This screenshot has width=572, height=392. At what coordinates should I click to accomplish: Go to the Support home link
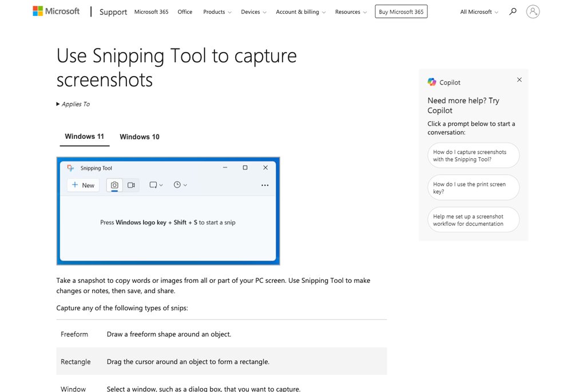tap(113, 12)
